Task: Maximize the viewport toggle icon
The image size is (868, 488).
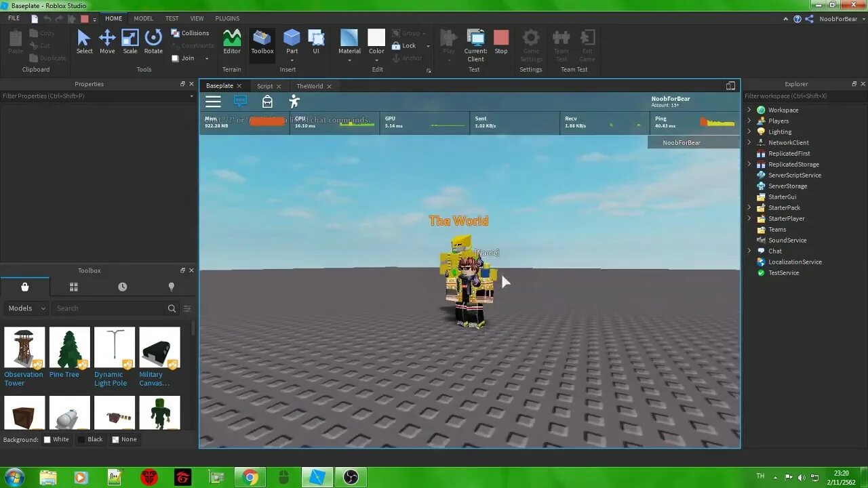Action: point(730,86)
